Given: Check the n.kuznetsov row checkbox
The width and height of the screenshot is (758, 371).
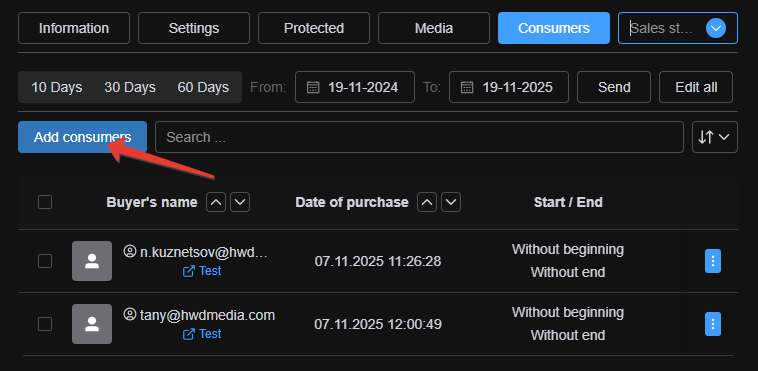Looking at the screenshot, I should pyautogui.click(x=45, y=261).
